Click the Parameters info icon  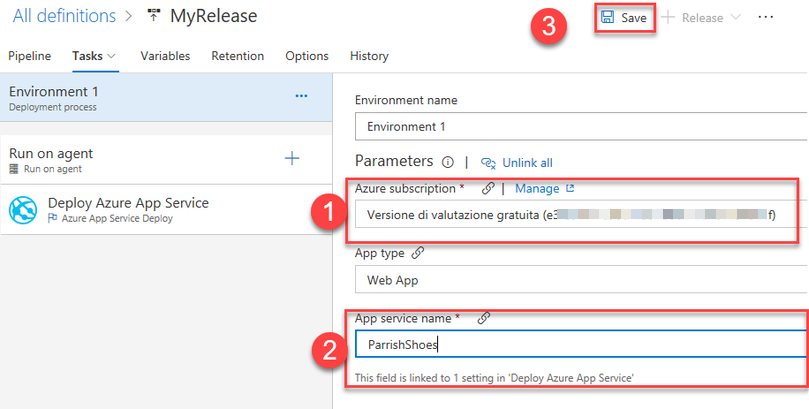[x=447, y=162]
